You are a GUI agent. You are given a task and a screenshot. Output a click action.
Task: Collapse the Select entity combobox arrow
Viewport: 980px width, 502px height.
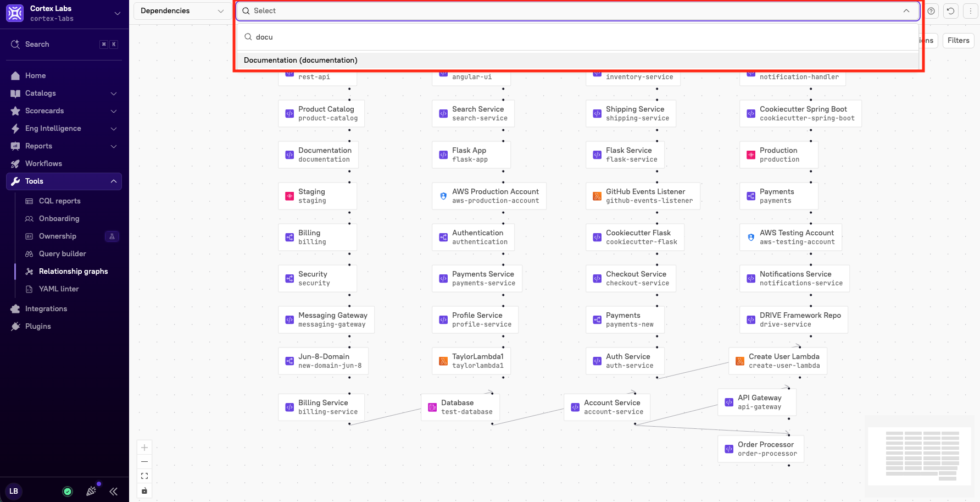[x=906, y=11]
